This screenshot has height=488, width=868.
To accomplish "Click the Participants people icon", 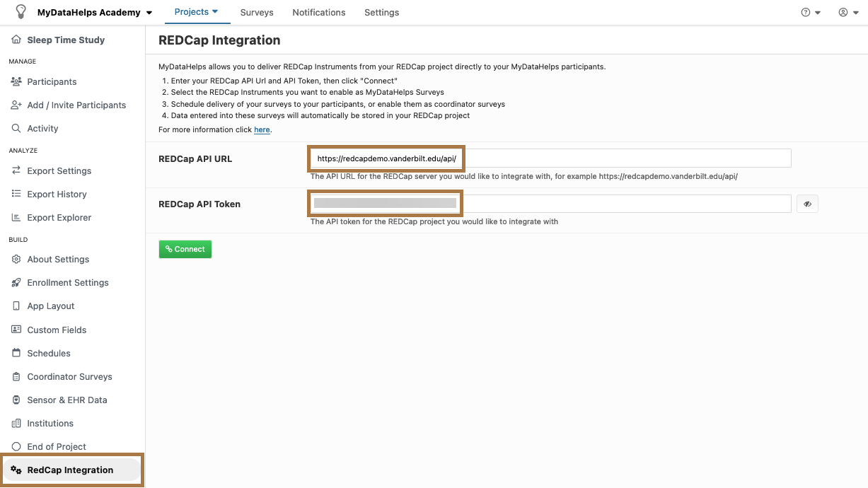I will tap(16, 82).
